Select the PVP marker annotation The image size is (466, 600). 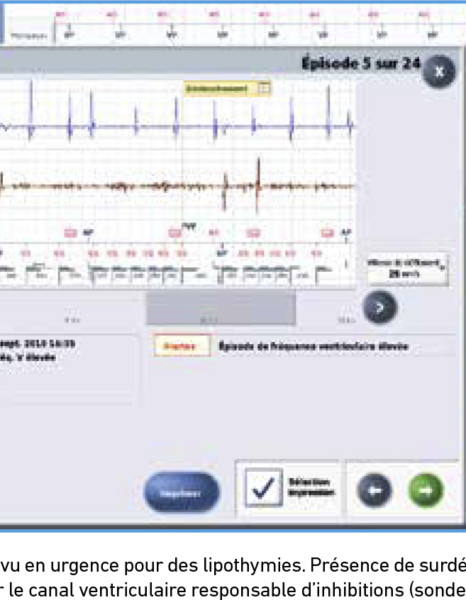pos(189,227)
